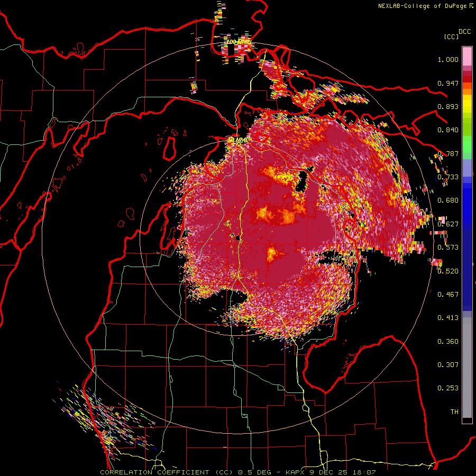The height and width of the screenshot is (476, 476).
Task: Click the TH threshold legend label
Action: point(454,412)
